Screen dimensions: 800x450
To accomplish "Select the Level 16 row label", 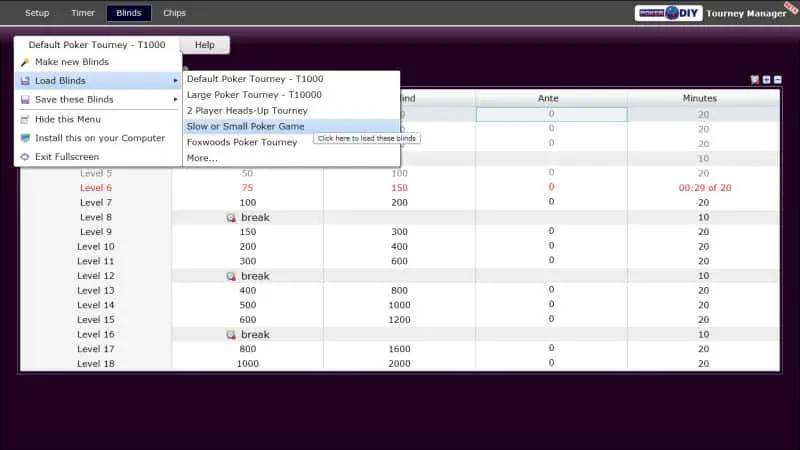I will tap(95, 334).
